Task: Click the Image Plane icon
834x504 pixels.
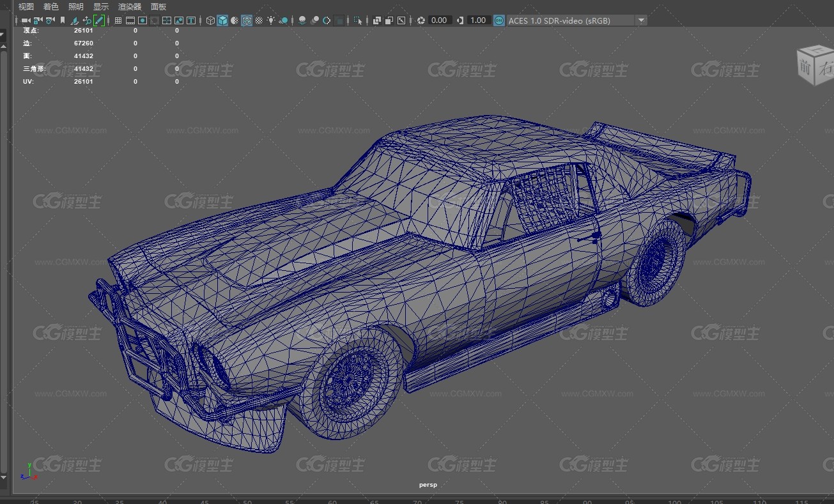Action: 75,20
